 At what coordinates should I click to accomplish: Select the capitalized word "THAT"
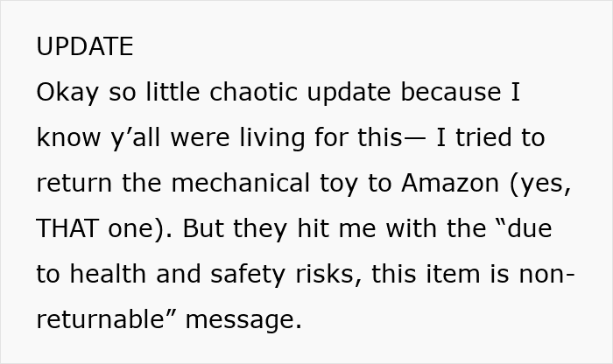point(67,228)
